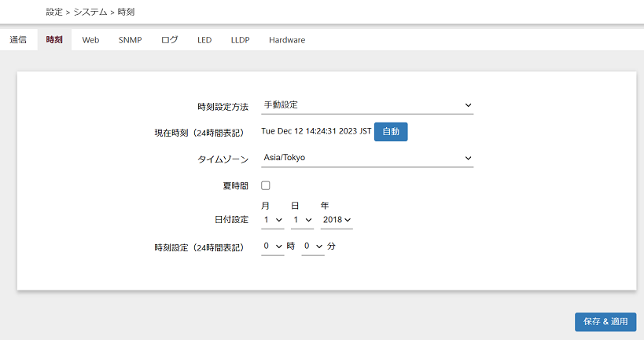644x340 pixels.
Task: Click the 保存 & 適用 button
Action: (x=605, y=322)
